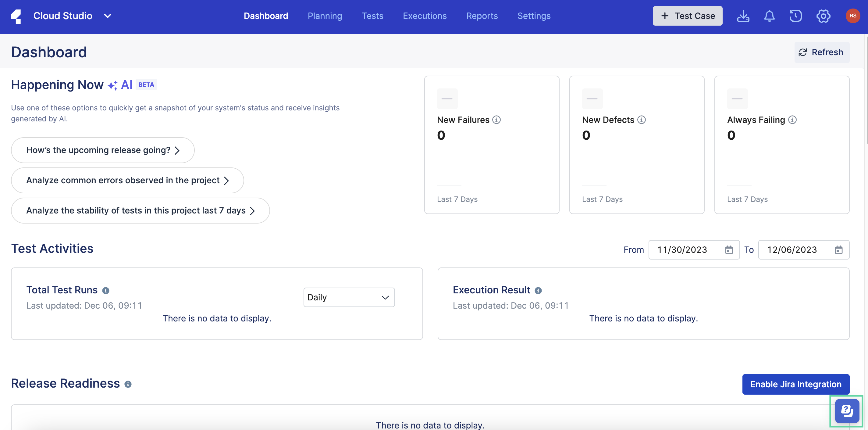Open the RS user avatar menu
This screenshot has height=430, width=868.
click(853, 16)
